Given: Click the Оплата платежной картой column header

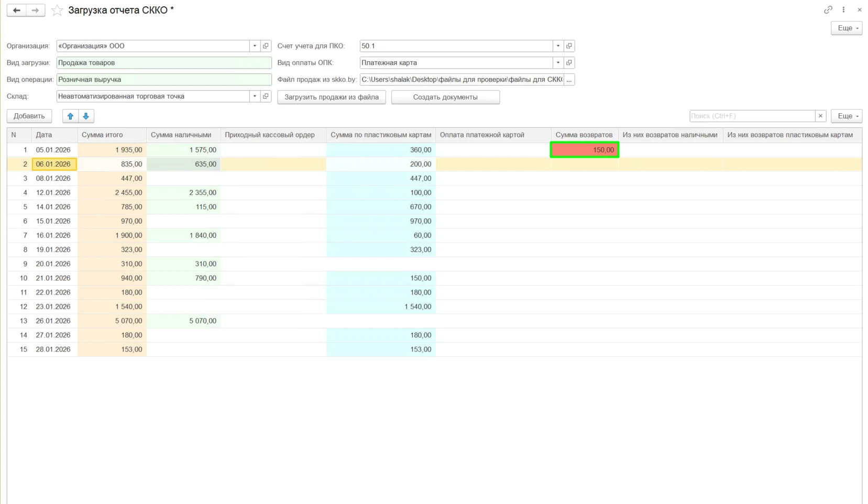Looking at the screenshot, I should click(493, 135).
